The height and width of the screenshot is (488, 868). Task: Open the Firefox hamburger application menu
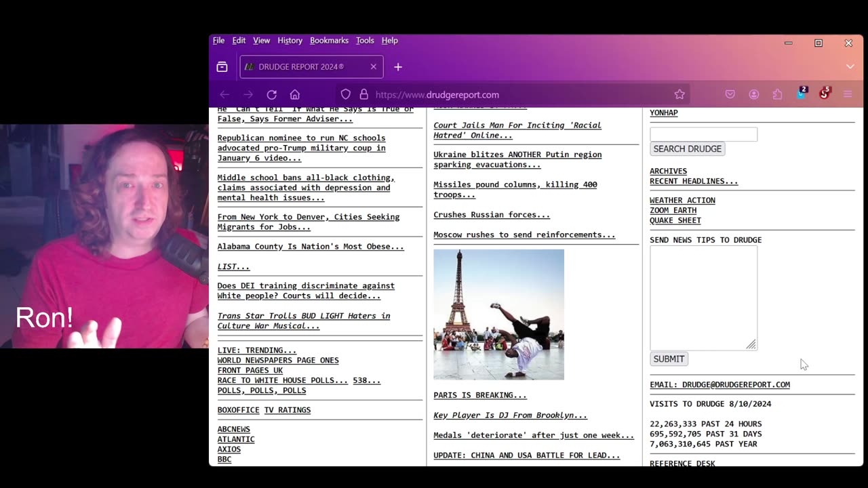[x=848, y=95]
